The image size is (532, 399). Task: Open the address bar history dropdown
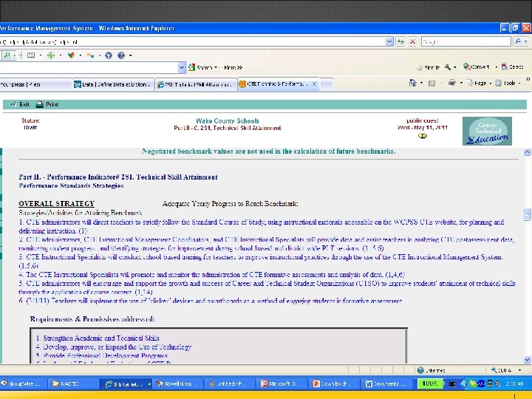389,41
